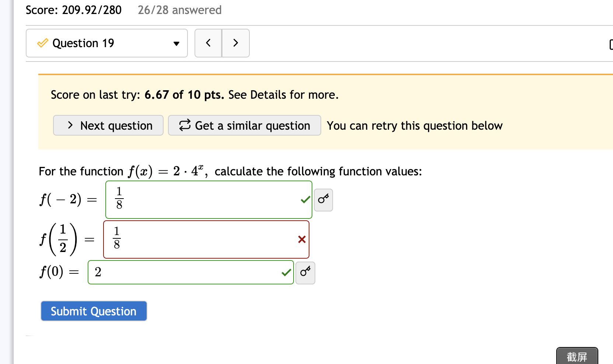
Task: Click the right chevron to advance a question
Action: 236,43
